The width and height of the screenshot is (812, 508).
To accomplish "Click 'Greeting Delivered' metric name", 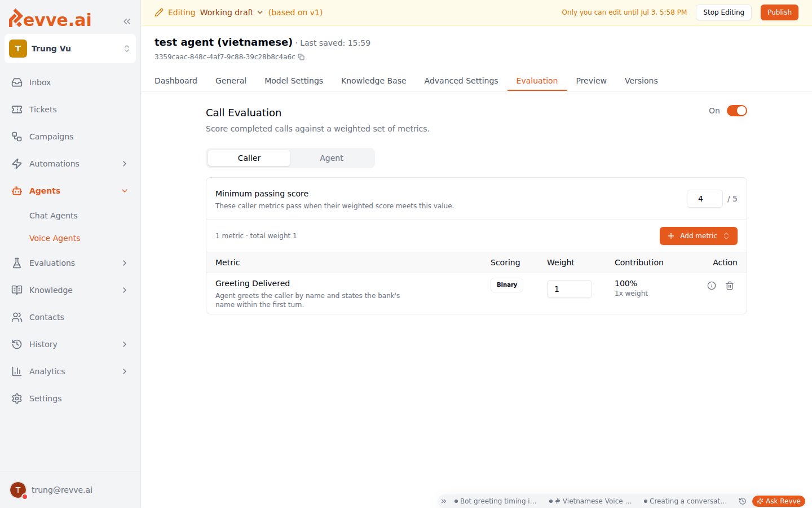I will point(253,283).
